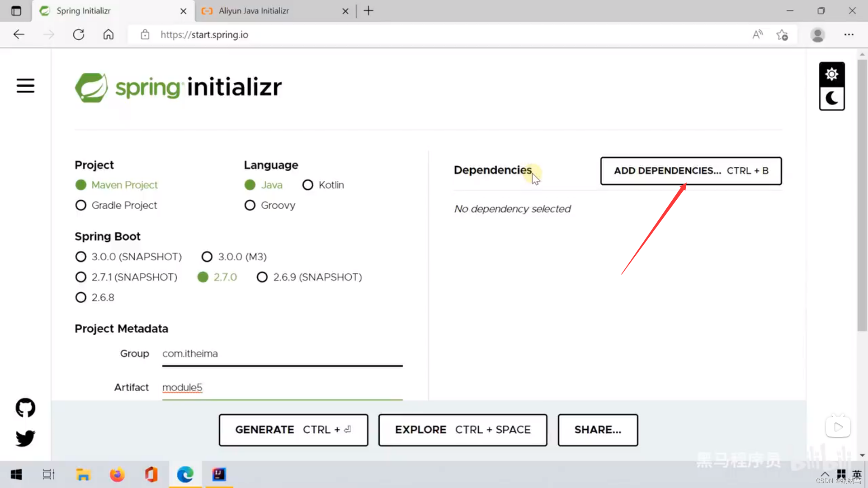Image resolution: width=868 pixels, height=488 pixels.
Task: View site information lock icon
Action: click(145, 35)
